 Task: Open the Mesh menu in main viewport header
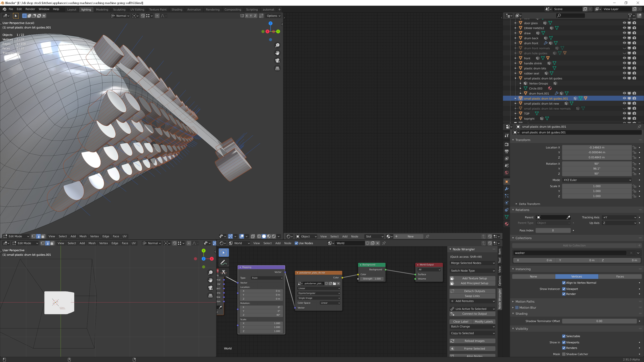83,236
